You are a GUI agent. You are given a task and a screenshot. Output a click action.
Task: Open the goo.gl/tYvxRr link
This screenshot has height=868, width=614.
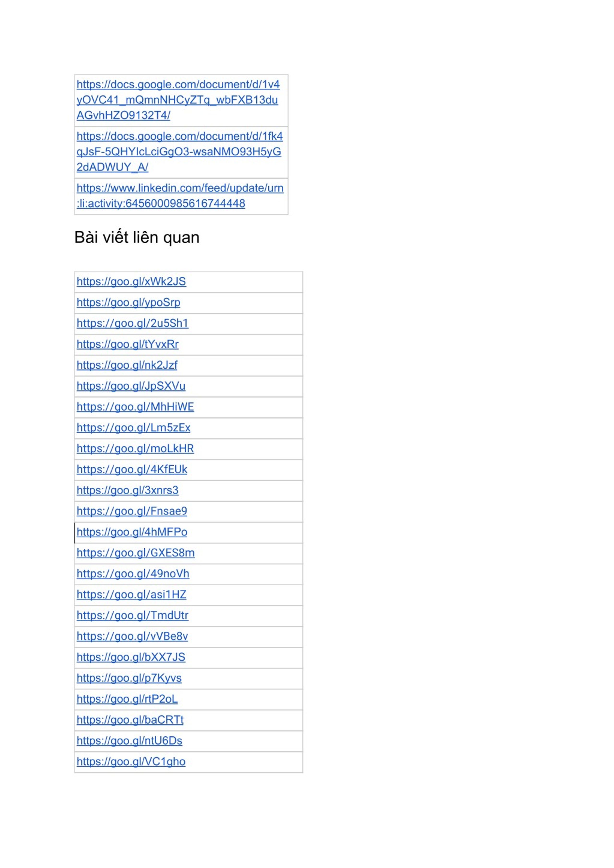[128, 344]
